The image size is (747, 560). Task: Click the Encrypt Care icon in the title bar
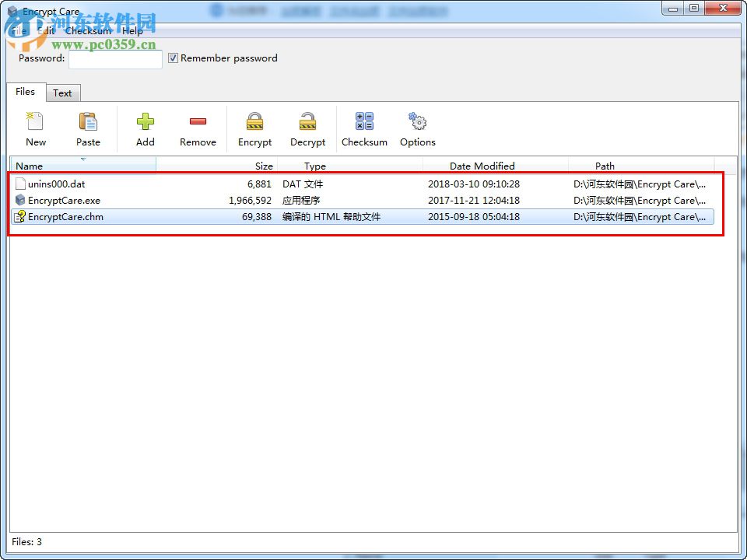point(11,11)
